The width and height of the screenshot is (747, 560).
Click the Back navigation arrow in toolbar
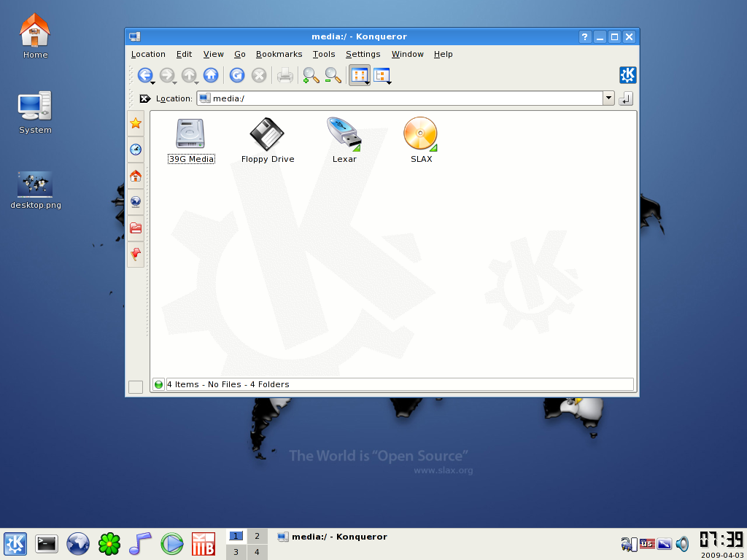[x=144, y=74]
